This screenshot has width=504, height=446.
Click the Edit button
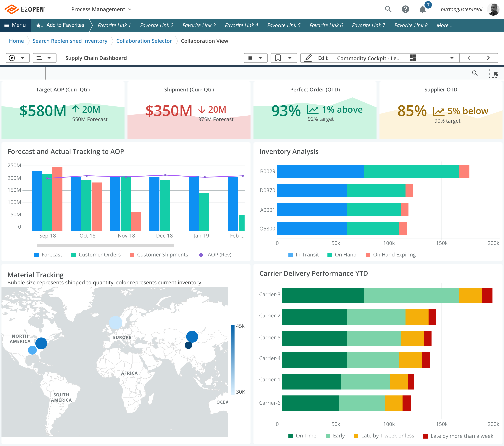(317, 58)
